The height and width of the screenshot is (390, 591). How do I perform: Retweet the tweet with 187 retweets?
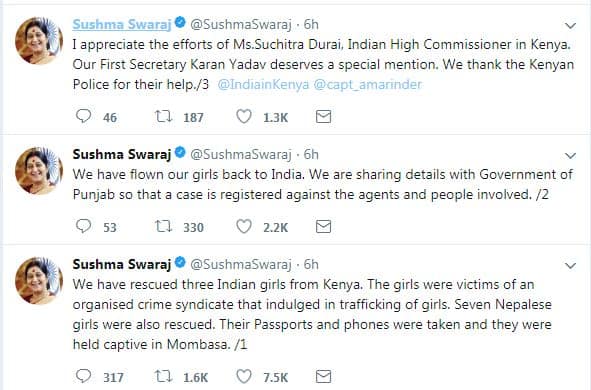coord(164,116)
